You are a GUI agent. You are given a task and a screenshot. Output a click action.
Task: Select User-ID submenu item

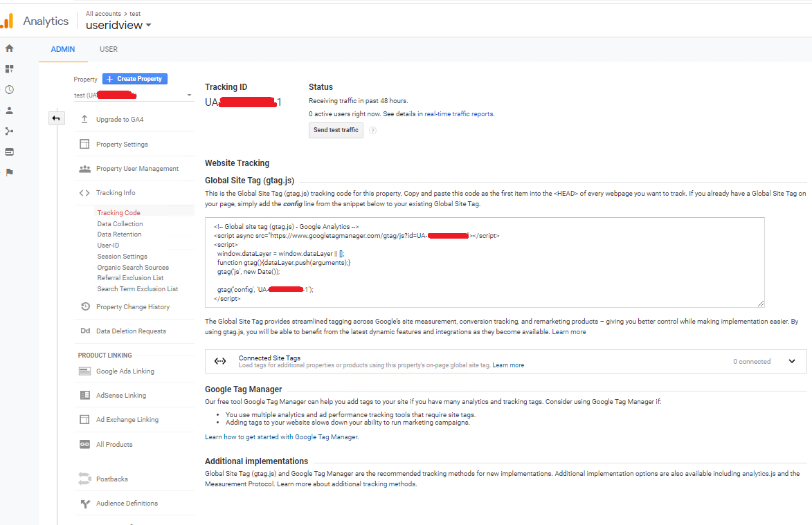coord(108,246)
